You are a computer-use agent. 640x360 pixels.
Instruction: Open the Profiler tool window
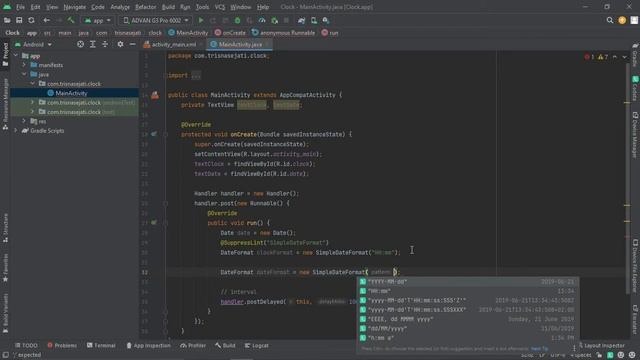(193, 345)
